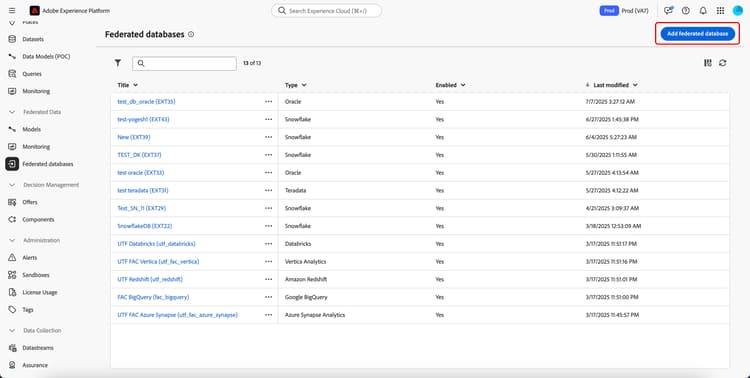Open the UTF Redshift (utf_redshift) link
This screenshot has height=378, width=750.
click(150, 279)
